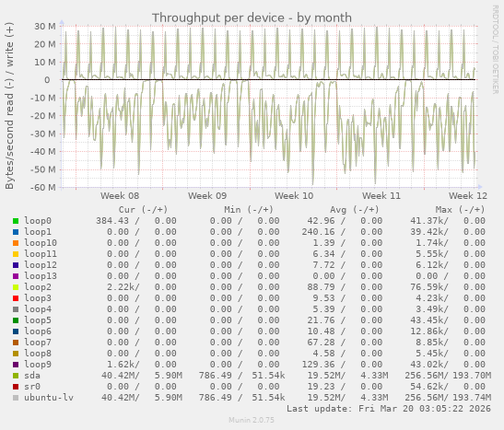504x430 pixels.
Task: Click the 'Week 10' x-axis label
Action: 294,195
